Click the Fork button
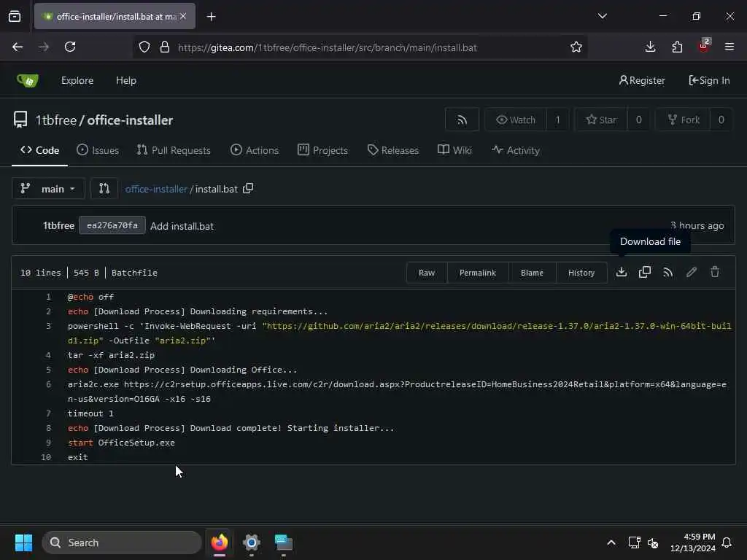The width and height of the screenshot is (747, 560). 683,120
